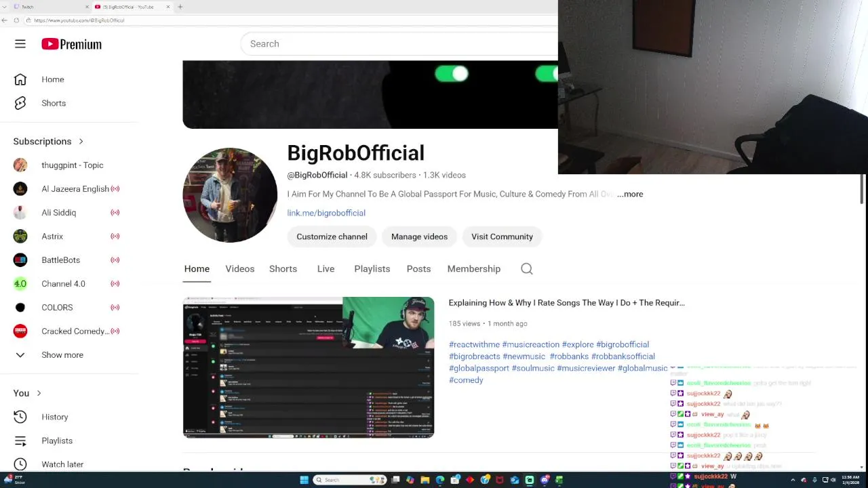Expand channel description with ...more

[630, 194]
